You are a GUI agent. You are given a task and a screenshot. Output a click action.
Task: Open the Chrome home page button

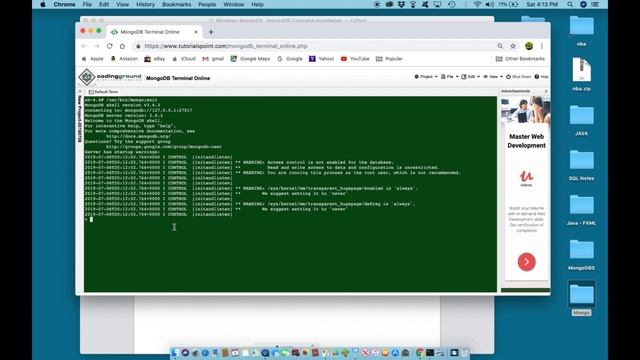coord(122,46)
